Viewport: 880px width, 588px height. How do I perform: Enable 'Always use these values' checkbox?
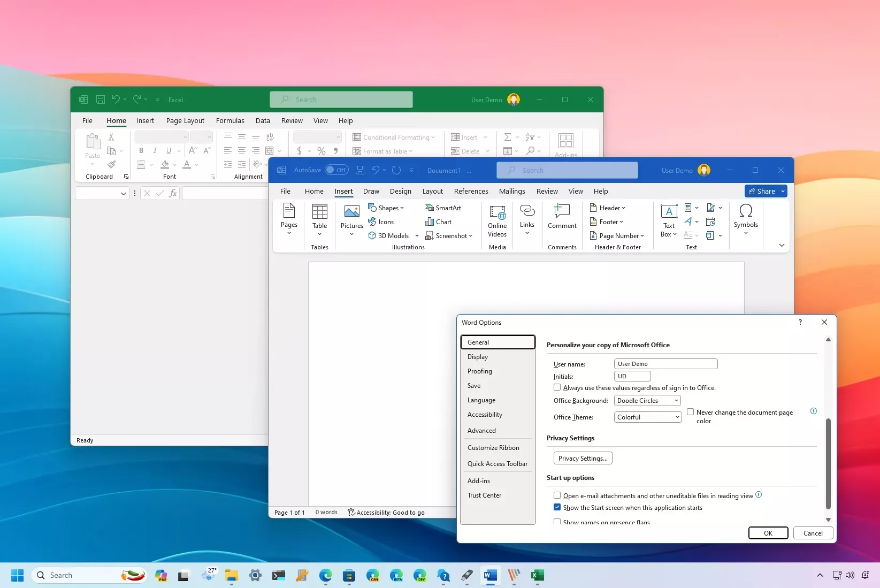point(557,387)
